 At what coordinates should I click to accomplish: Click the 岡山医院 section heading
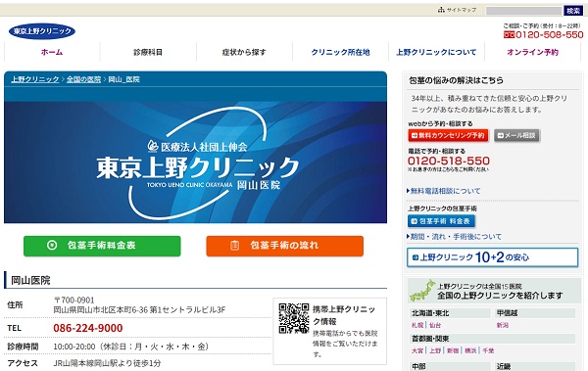pos(30,280)
